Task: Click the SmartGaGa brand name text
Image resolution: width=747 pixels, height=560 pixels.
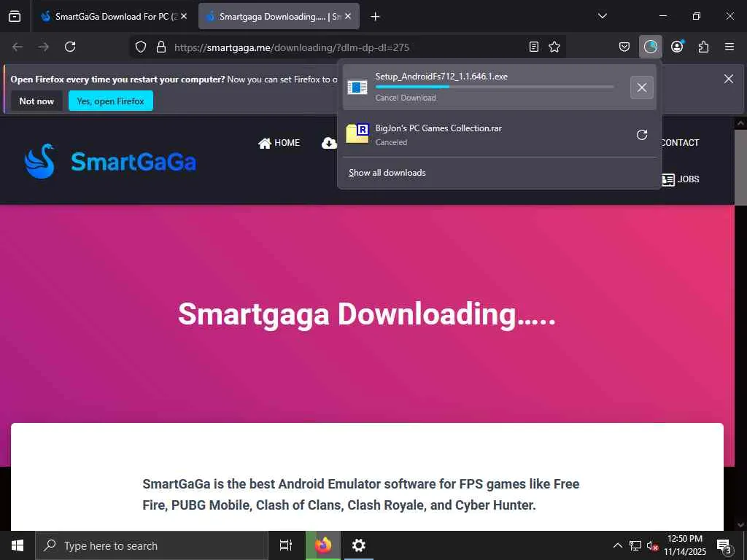Action: point(133,162)
